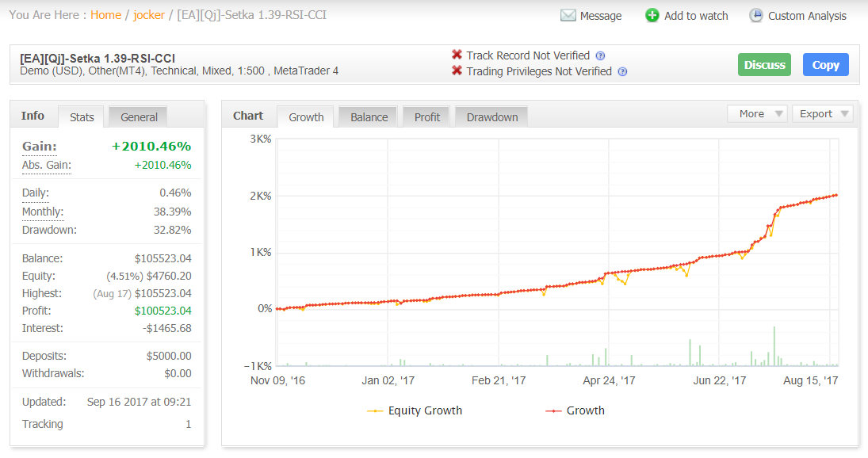Screen dimensions: 868x458
Task: Open jocker breadcrumb link
Action: (149, 15)
